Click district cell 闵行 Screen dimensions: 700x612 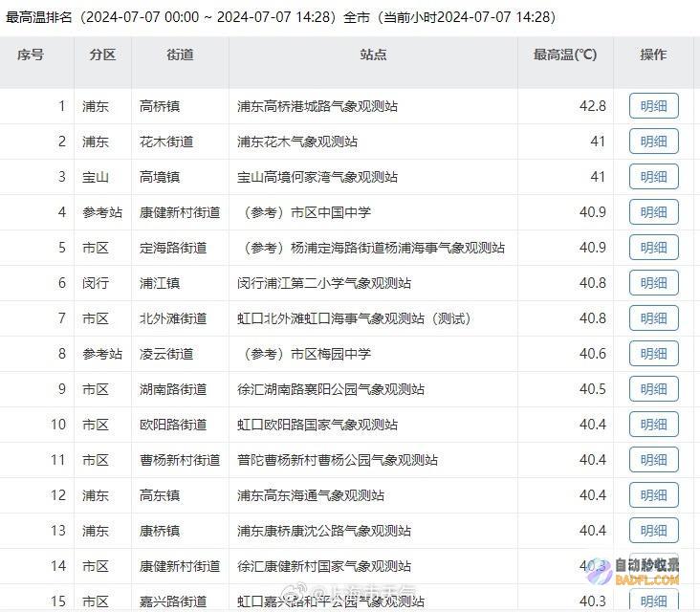[x=96, y=283]
